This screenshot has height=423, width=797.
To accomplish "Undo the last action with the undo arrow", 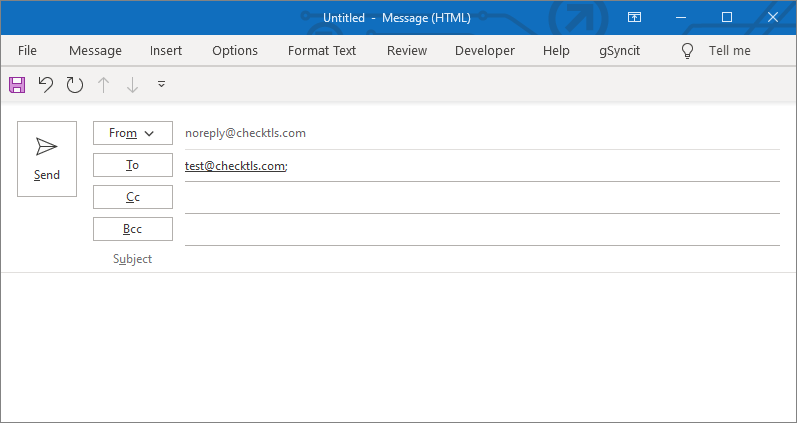I will [46, 84].
